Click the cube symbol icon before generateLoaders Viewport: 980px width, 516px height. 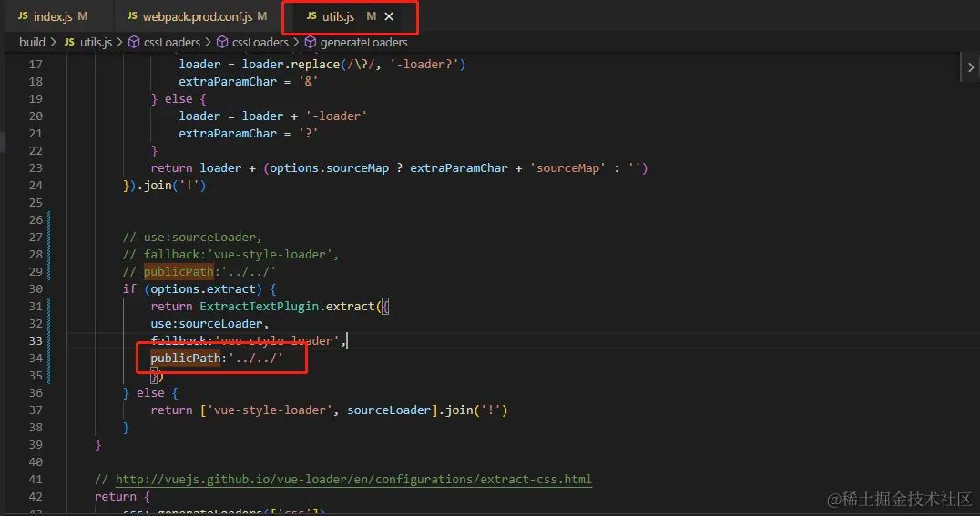point(310,43)
